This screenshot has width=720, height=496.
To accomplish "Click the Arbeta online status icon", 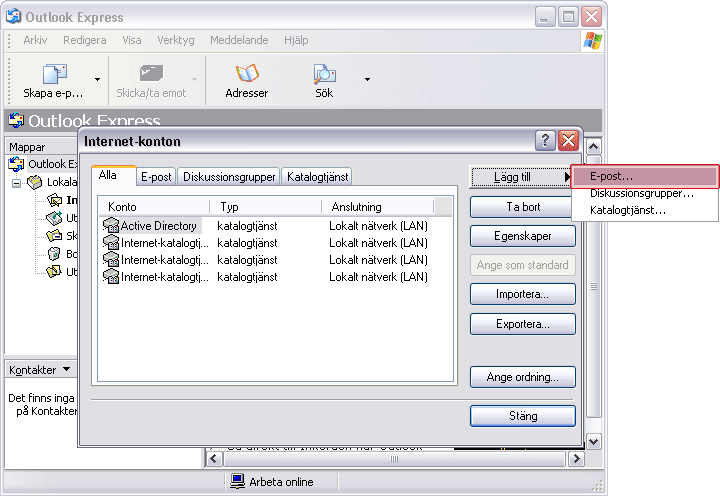I will tap(238, 482).
